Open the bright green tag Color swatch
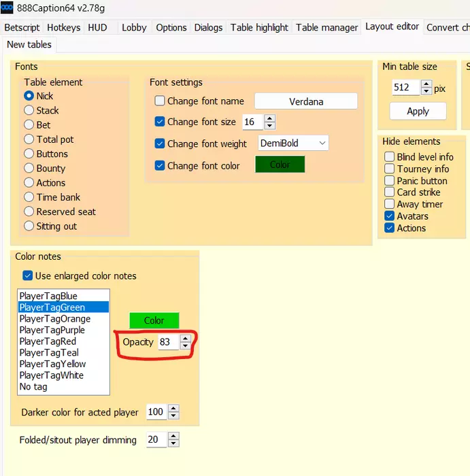This screenshot has height=476, width=470. pyautogui.click(x=154, y=320)
